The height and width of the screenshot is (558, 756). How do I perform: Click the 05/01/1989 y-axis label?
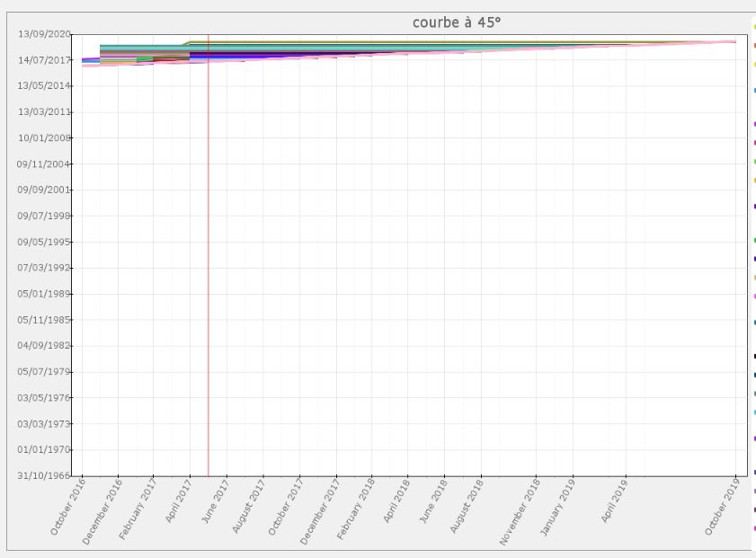(44, 294)
